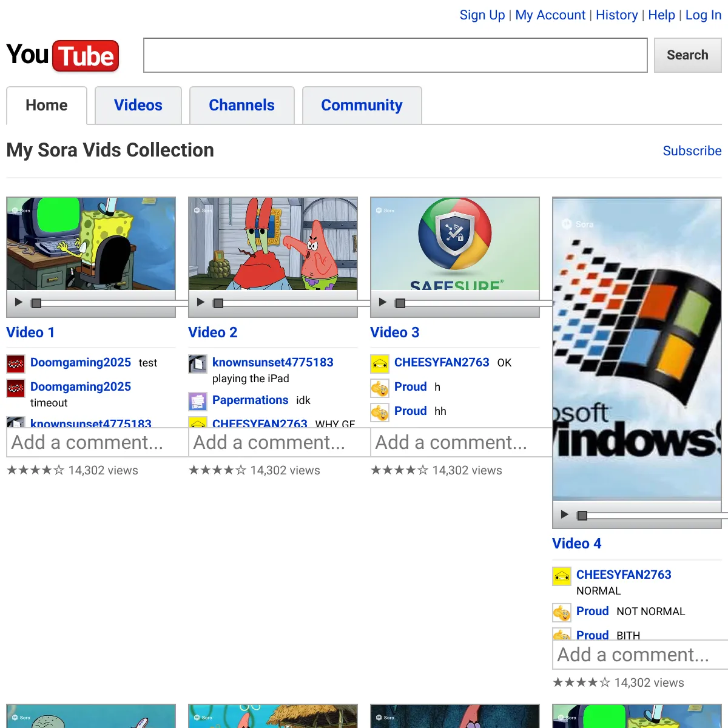Switch to the Channels tab
728x728 pixels.
241,105
